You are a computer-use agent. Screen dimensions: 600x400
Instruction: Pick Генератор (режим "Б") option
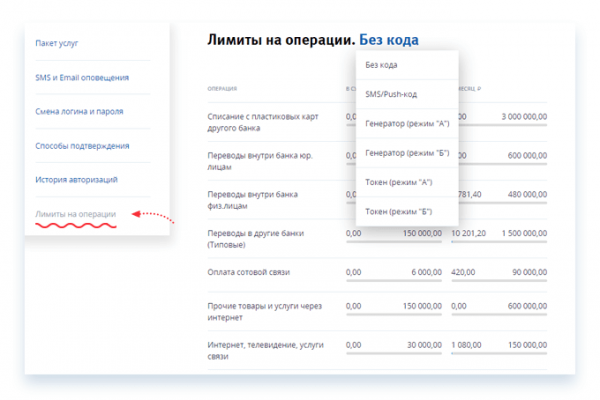click(x=407, y=153)
